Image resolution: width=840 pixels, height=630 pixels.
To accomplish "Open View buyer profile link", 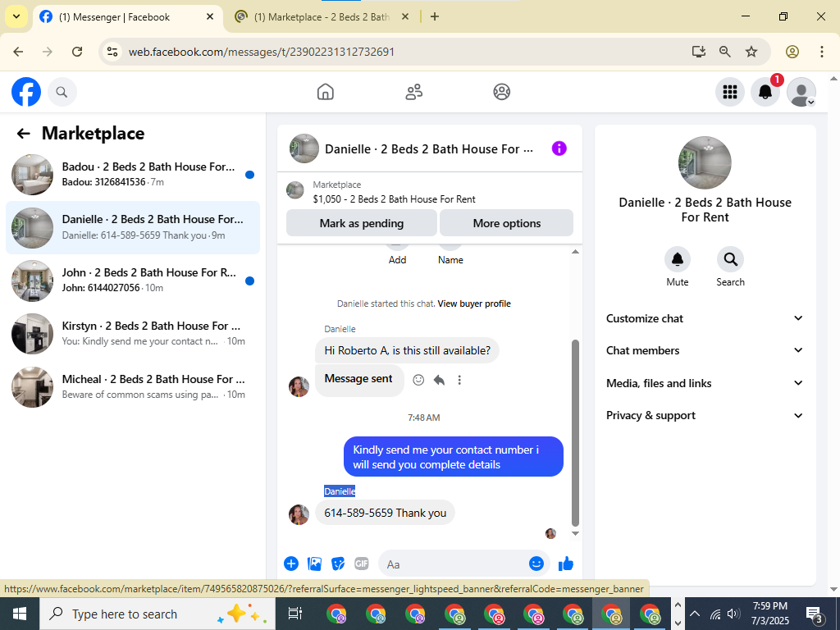I will [x=474, y=304].
